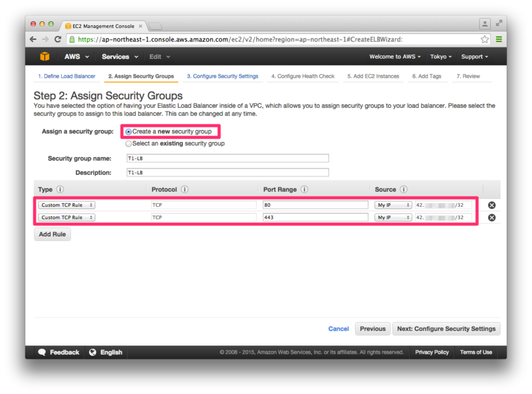This screenshot has width=532, height=394.
Task: Click the TCP protocol value in second rule
Action: coord(203,218)
